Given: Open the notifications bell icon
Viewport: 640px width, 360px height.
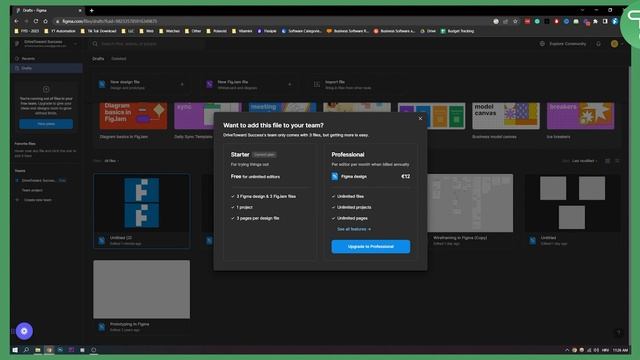Looking at the screenshot, I should click(598, 44).
